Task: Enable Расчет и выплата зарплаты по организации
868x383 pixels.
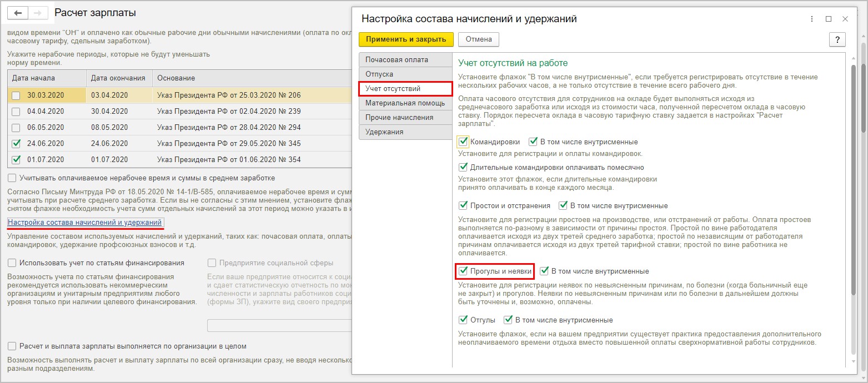Action: tap(12, 346)
